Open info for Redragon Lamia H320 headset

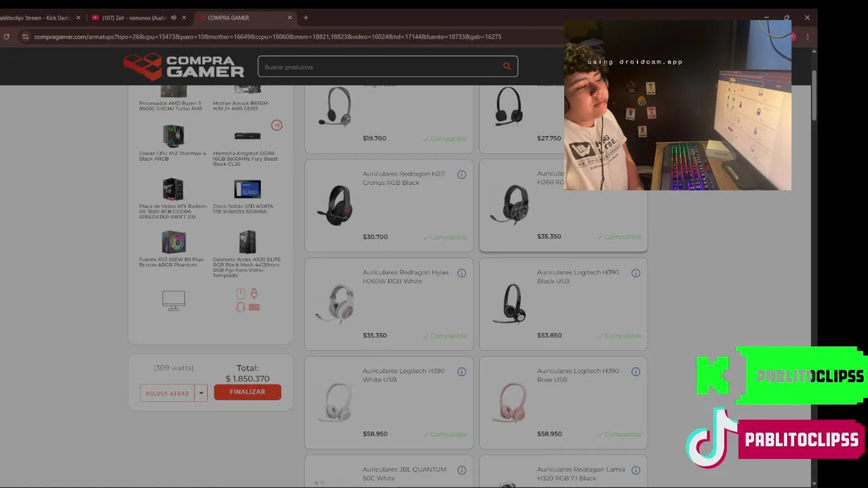click(x=636, y=470)
